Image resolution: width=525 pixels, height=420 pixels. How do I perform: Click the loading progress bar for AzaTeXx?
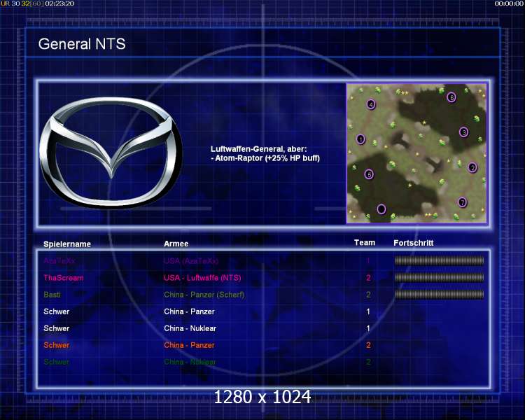pos(440,260)
